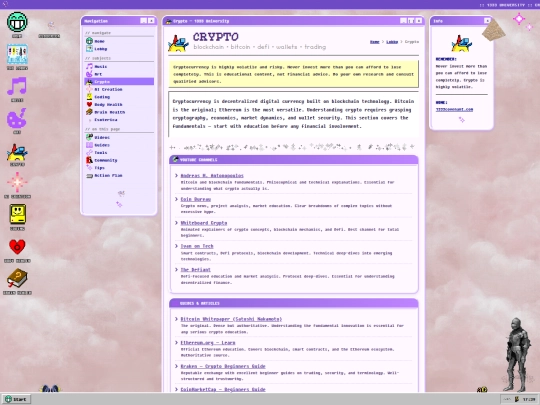Viewport: 540px width, 405px height.
Task: Minimize the Navigation window
Action: (x=144, y=21)
